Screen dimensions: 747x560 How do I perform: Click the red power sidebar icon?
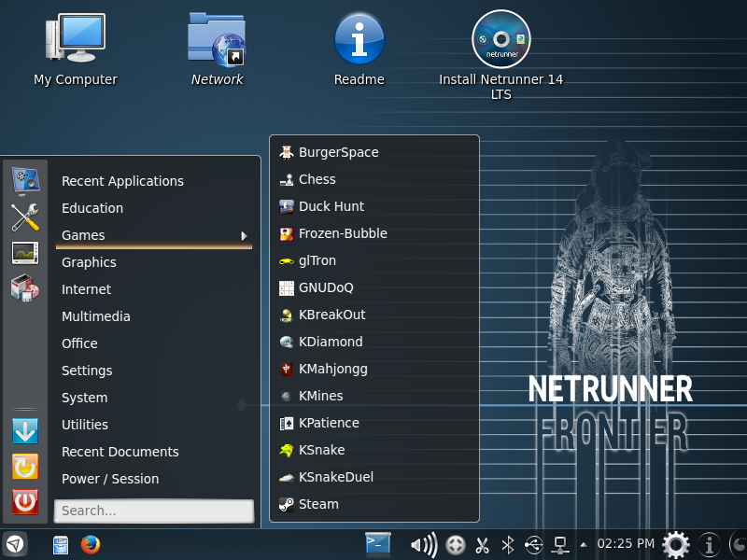pos(25,502)
